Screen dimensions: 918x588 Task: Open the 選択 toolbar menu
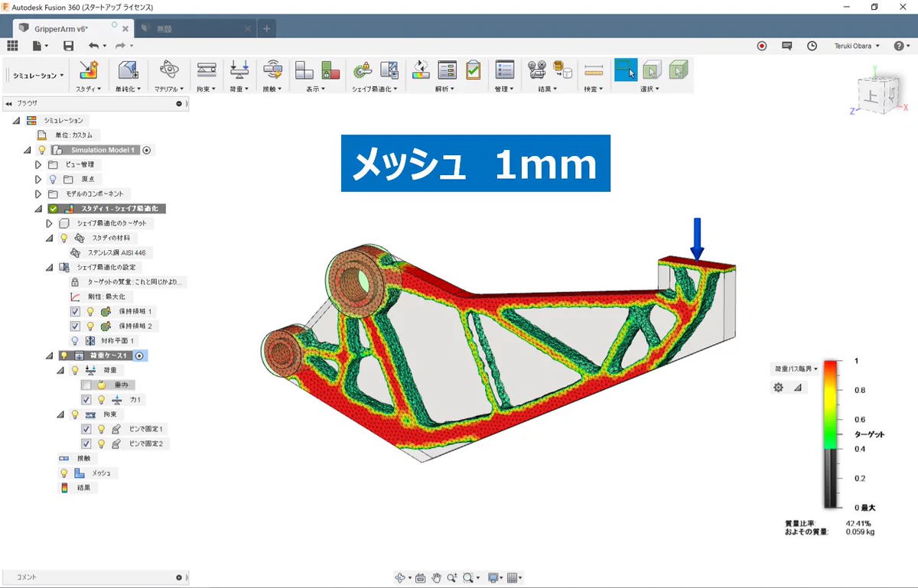(650, 89)
